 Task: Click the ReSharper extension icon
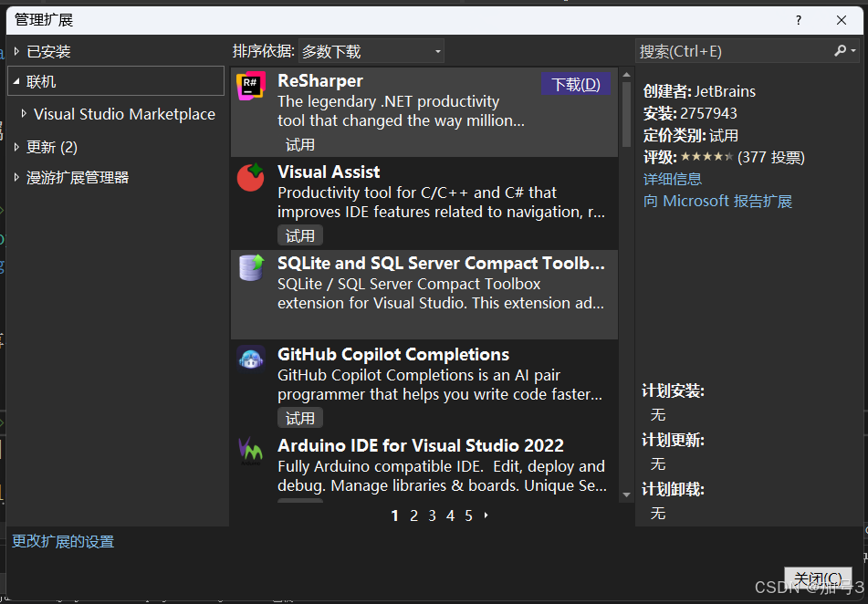251,87
